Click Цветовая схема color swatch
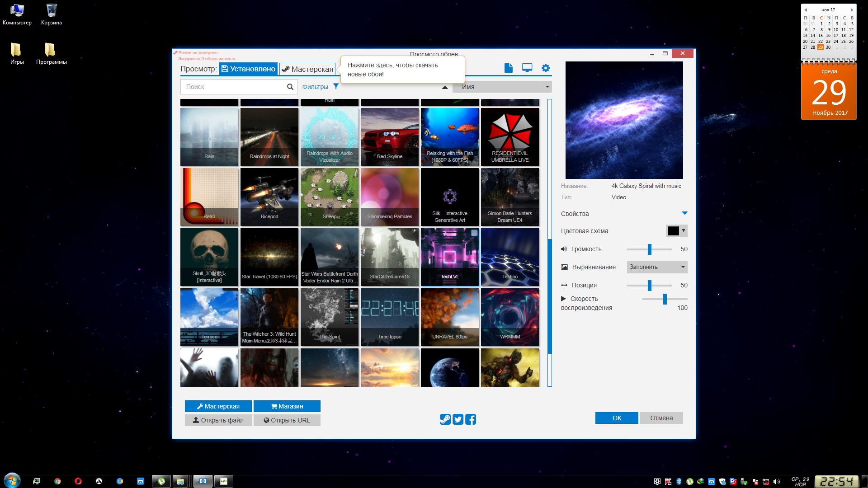The image size is (868, 488). coord(673,230)
